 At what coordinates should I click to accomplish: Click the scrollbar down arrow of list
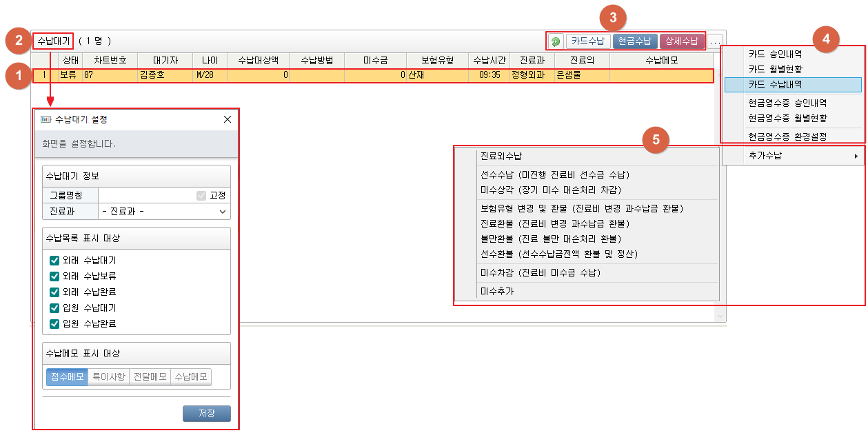click(721, 316)
